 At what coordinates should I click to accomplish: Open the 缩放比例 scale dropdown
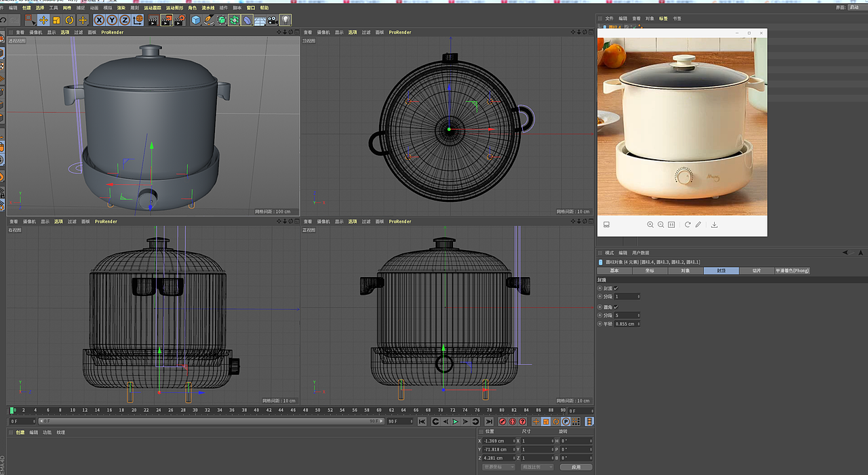coord(536,467)
